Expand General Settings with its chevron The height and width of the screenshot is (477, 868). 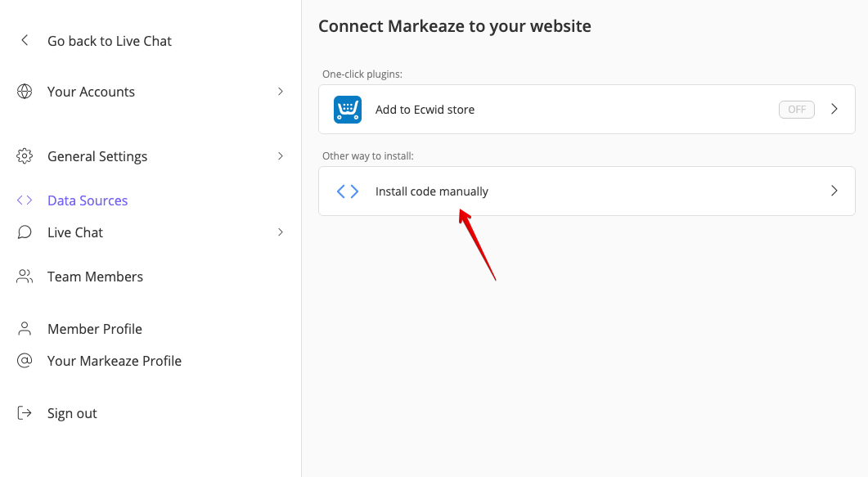tap(280, 156)
